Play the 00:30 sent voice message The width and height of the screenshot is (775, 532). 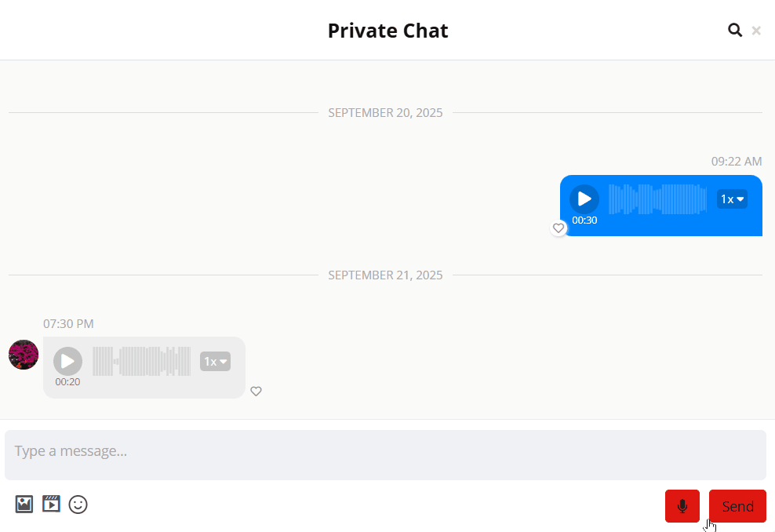click(x=584, y=199)
